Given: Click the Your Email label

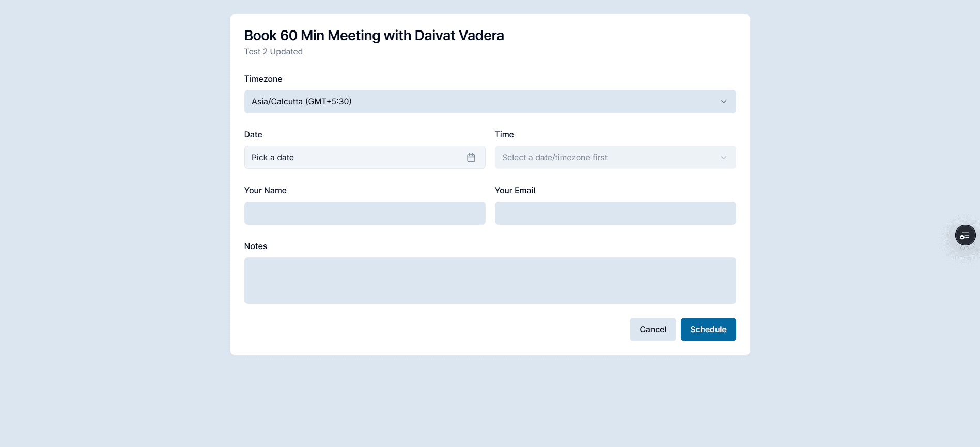Looking at the screenshot, I should tap(515, 190).
